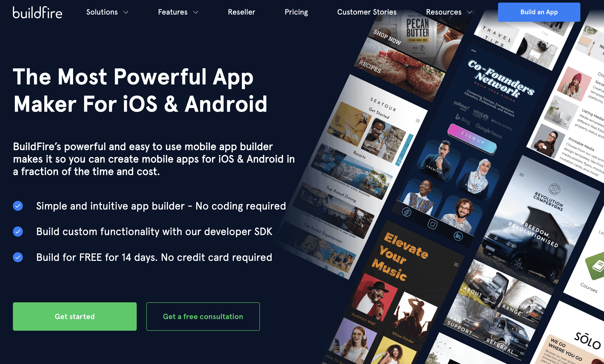This screenshot has height=364, width=604.
Task: Select the Pricing menu item
Action: 296,12
